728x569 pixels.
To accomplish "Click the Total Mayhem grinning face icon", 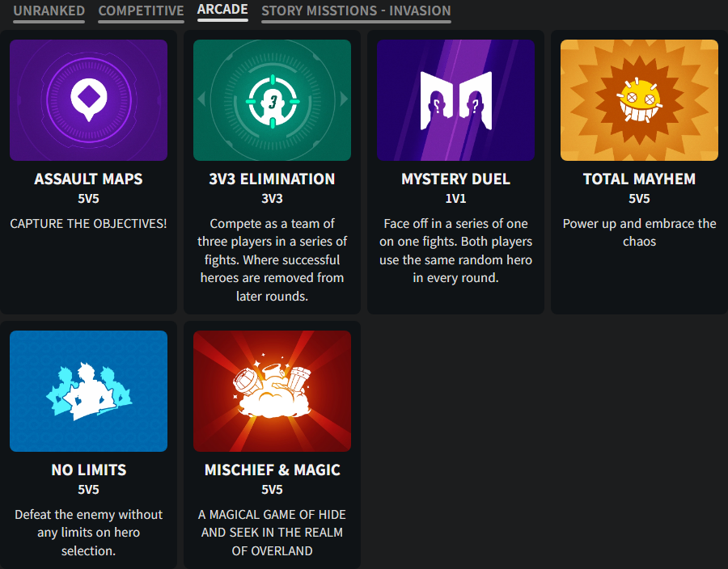I will (639, 100).
